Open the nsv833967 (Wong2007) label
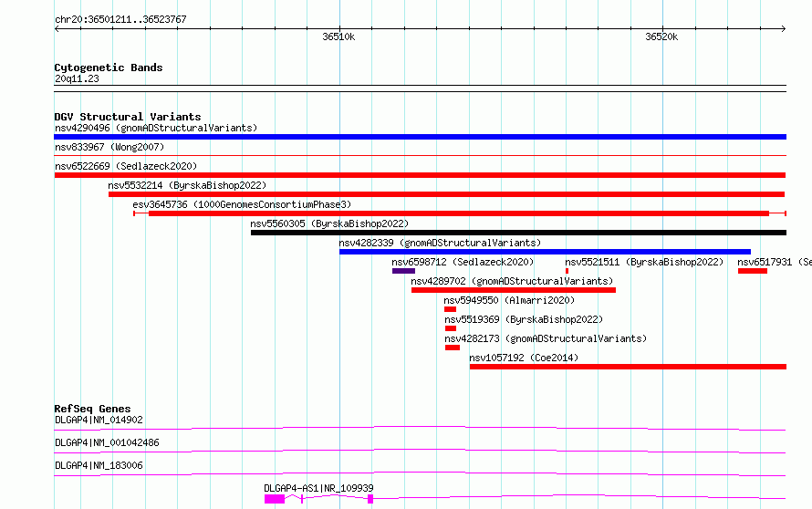 point(109,147)
